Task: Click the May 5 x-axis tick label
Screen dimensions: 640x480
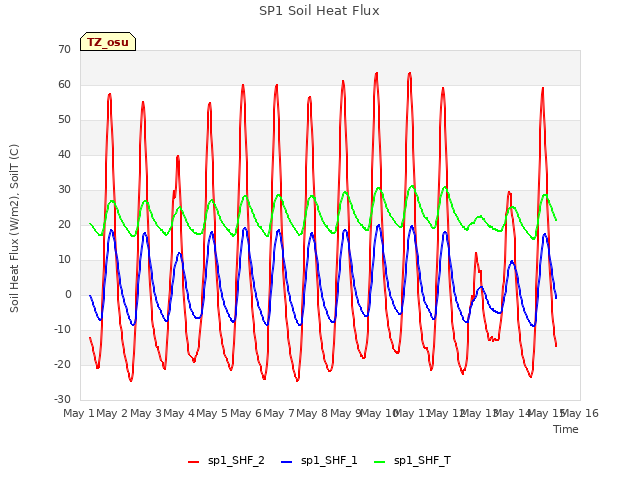Action: point(212,413)
